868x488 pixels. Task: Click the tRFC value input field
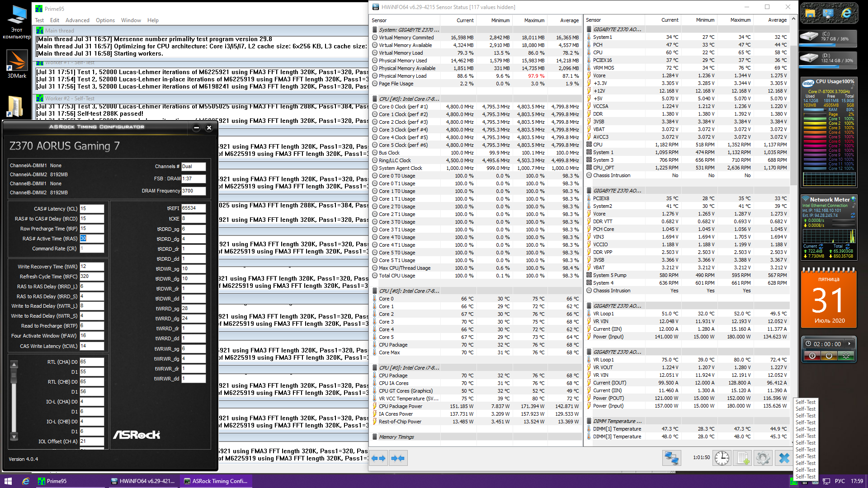pyautogui.click(x=92, y=276)
